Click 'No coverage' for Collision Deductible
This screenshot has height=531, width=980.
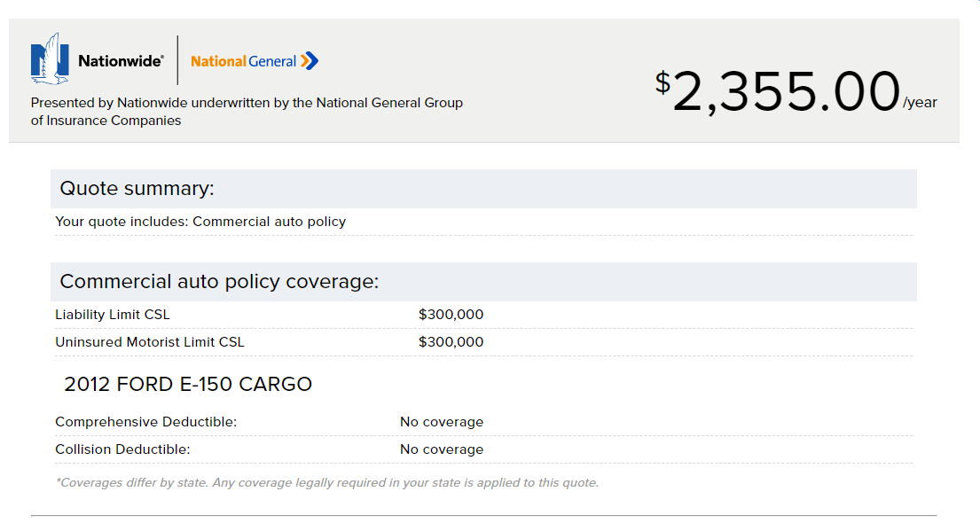pyautogui.click(x=442, y=449)
